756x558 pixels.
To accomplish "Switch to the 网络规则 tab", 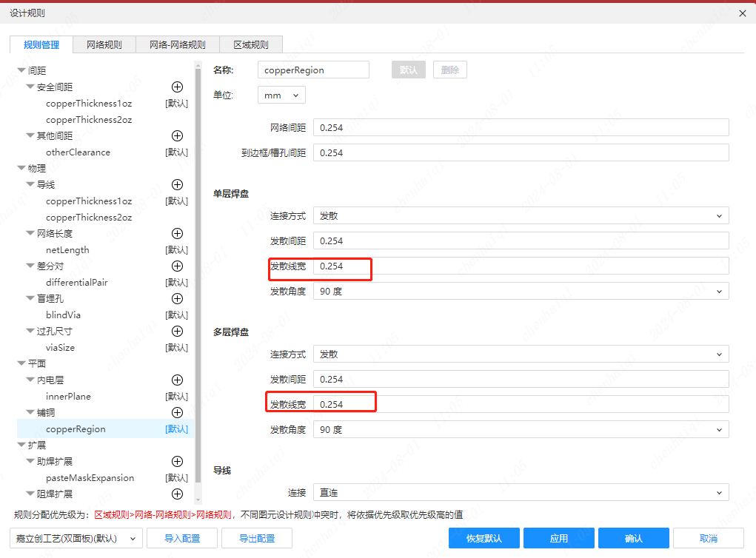I will coord(104,44).
